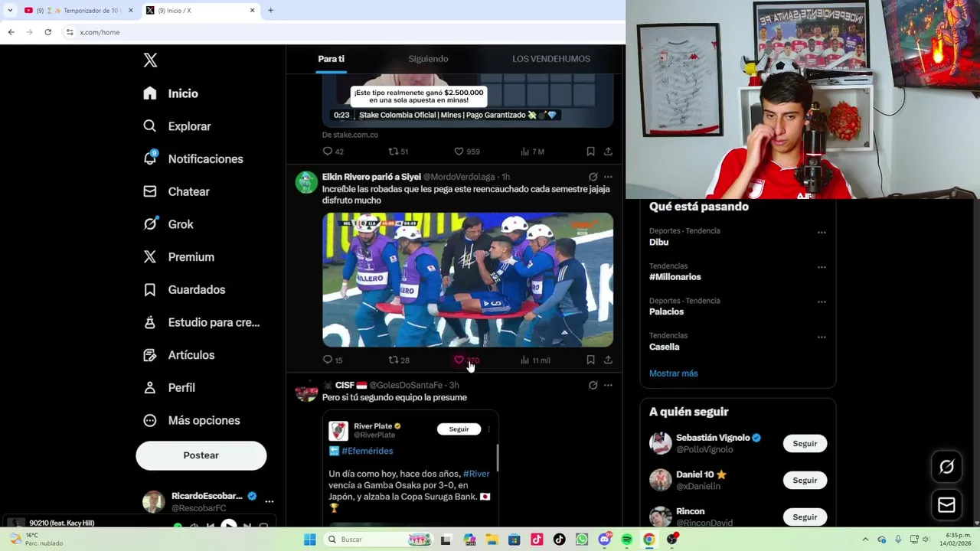This screenshot has width=980, height=551.
Task: Follow Sebastián Vignolo
Action: point(805,444)
